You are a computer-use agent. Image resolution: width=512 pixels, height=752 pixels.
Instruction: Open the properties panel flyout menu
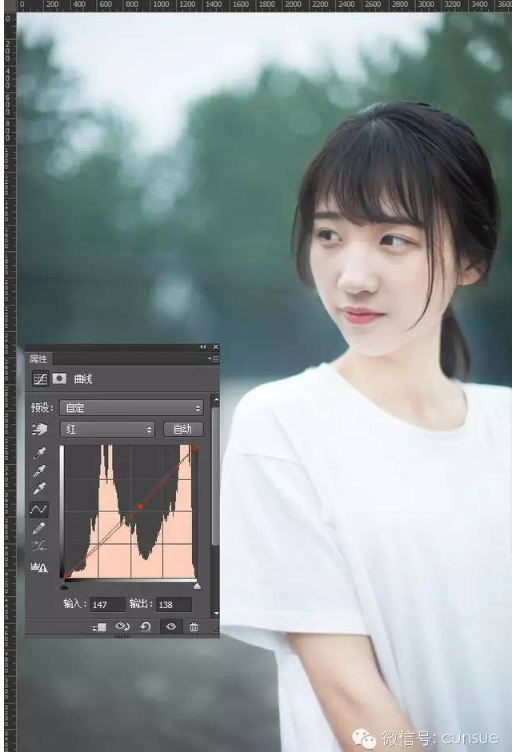tap(213, 358)
